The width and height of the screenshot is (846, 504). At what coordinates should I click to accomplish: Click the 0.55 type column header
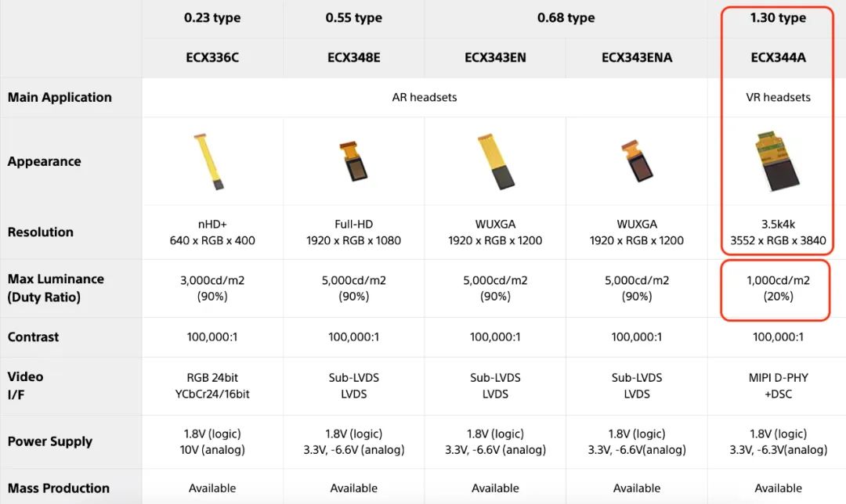point(354,17)
